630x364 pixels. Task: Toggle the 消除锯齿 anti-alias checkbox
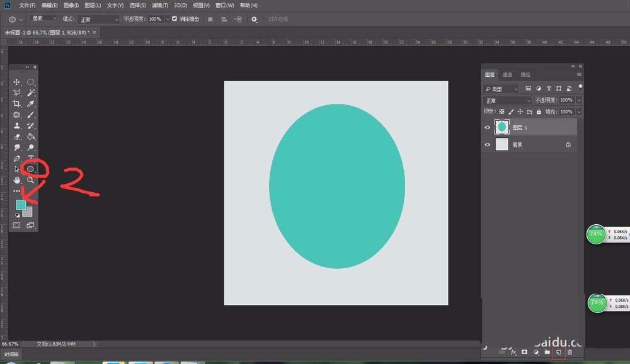(175, 19)
